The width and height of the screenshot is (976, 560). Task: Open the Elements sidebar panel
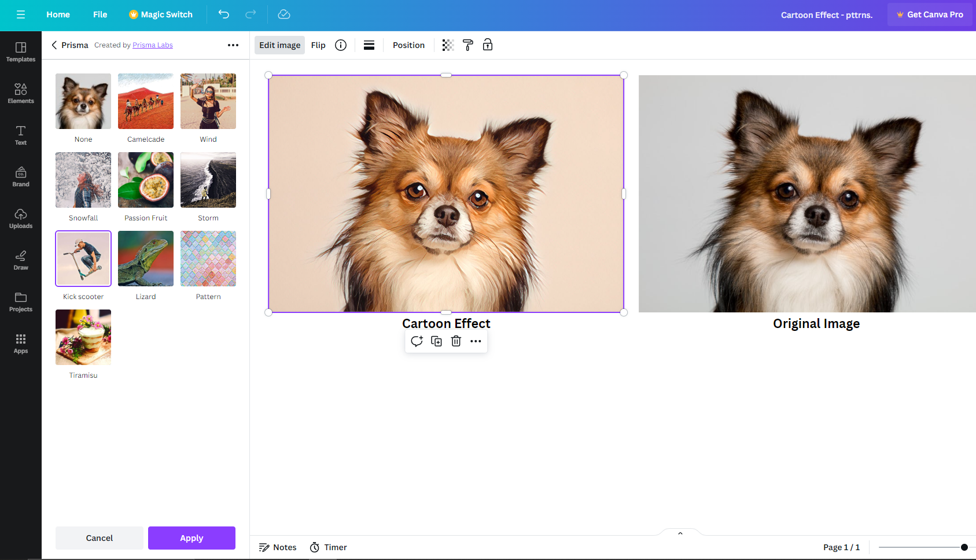click(21, 94)
